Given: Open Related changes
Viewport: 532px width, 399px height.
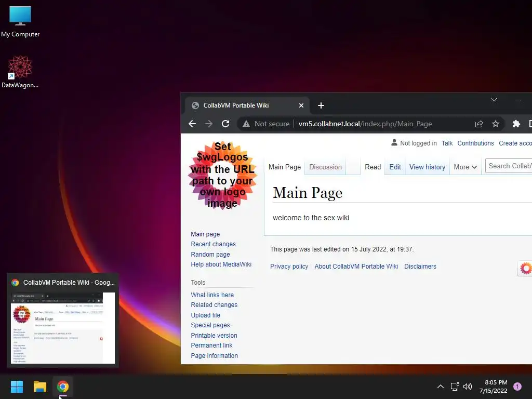Looking at the screenshot, I should [214, 304].
